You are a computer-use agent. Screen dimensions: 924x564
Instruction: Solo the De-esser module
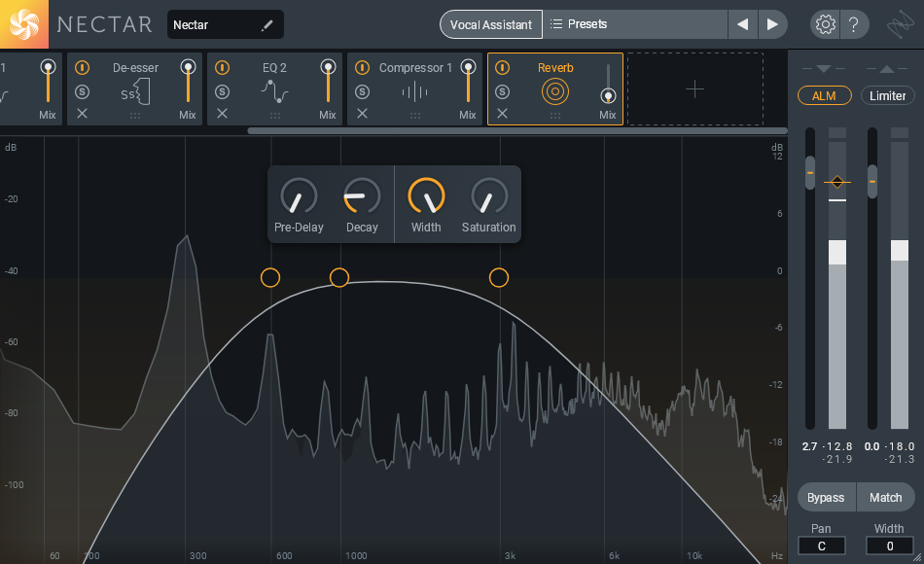pyautogui.click(x=82, y=91)
